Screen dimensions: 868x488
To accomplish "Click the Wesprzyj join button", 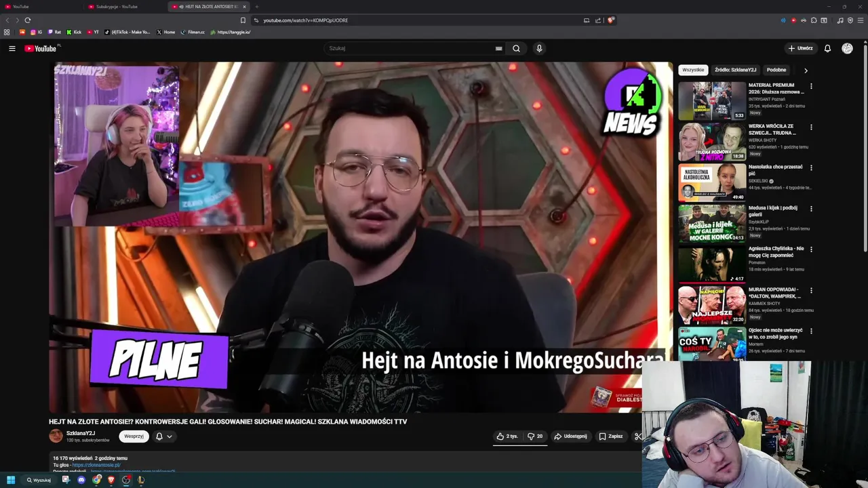I will [x=134, y=436].
